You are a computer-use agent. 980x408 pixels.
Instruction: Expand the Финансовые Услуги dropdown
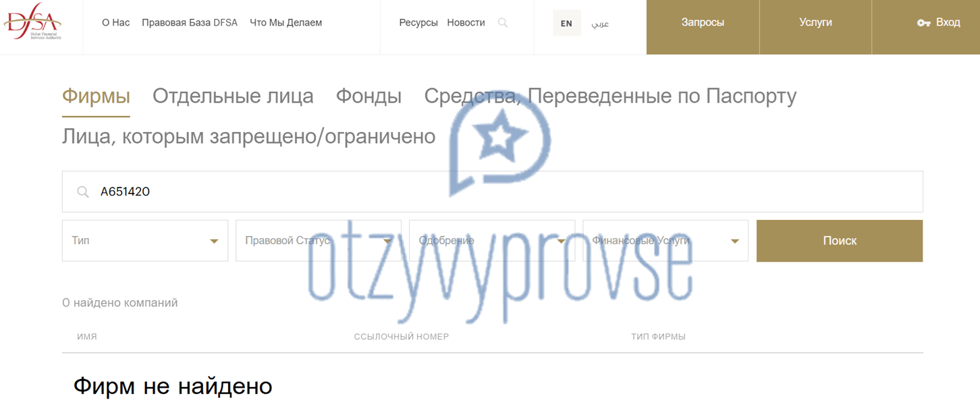click(x=665, y=241)
